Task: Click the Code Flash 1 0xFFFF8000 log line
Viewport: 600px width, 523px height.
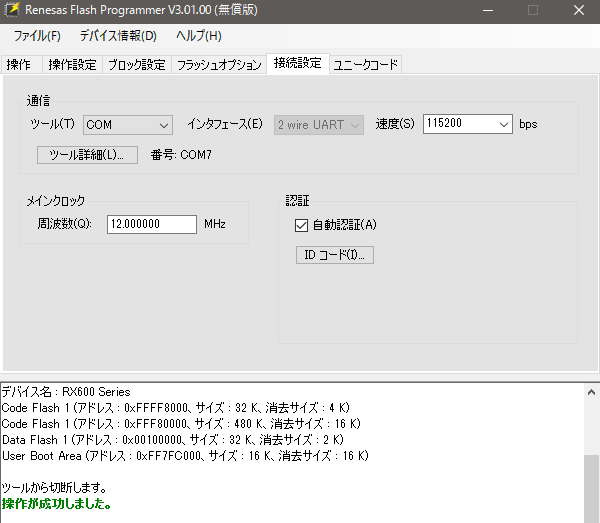Action: coord(176,408)
